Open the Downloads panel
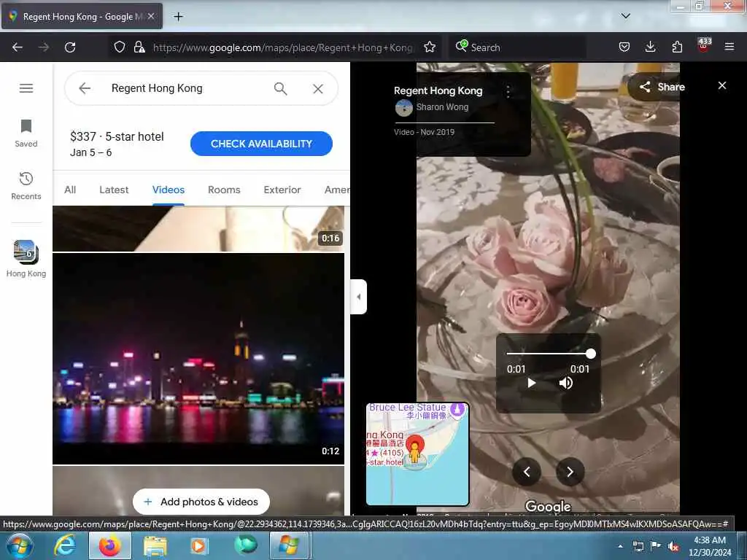This screenshot has height=560, width=747. [650, 47]
